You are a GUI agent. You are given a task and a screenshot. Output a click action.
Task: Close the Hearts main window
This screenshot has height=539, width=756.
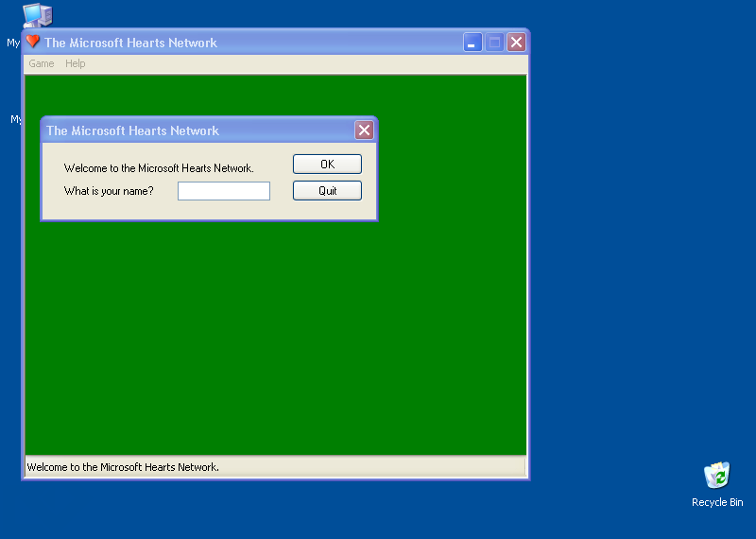point(516,43)
